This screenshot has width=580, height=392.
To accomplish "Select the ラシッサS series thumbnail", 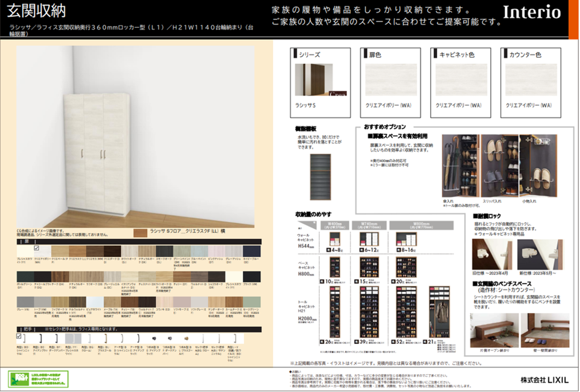I will pos(314,80).
